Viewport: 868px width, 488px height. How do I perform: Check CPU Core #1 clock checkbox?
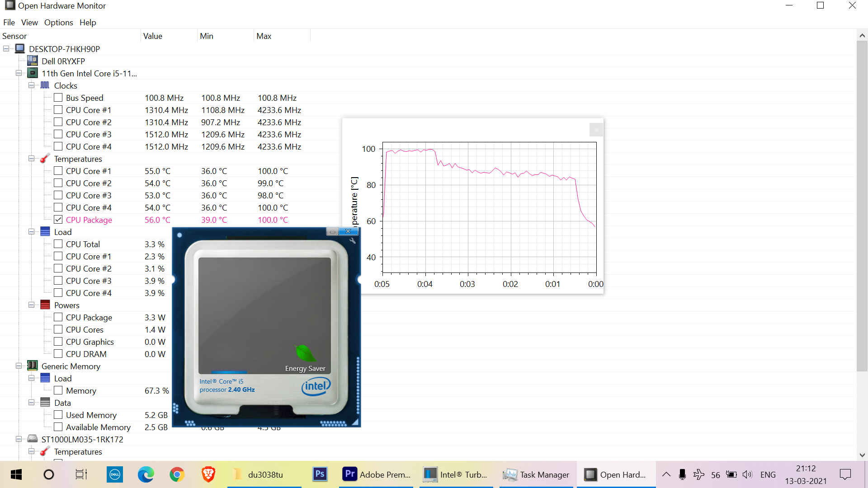(58, 109)
